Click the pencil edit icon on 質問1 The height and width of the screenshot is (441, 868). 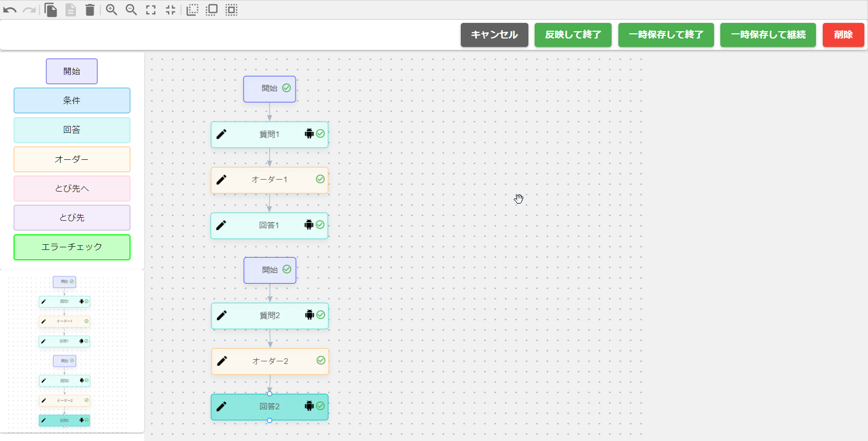point(222,134)
